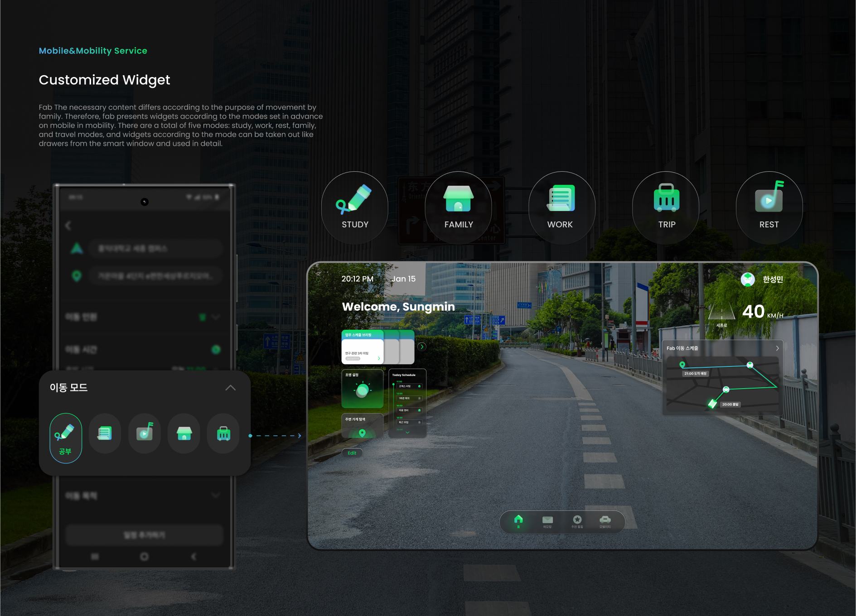The width and height of the screenshot is (856, 616).
Task: Open the user profile avatar beside 한성민
Action: 748,279
